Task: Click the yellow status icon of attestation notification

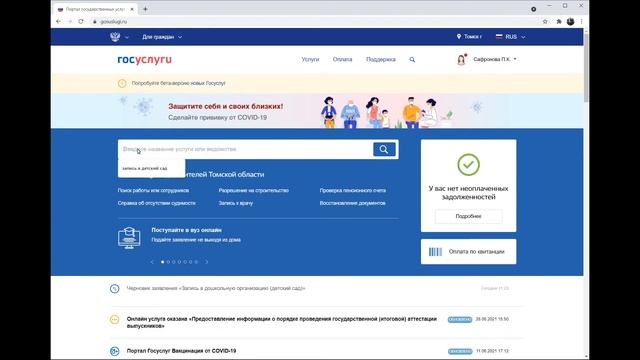Action: [115, 320]
